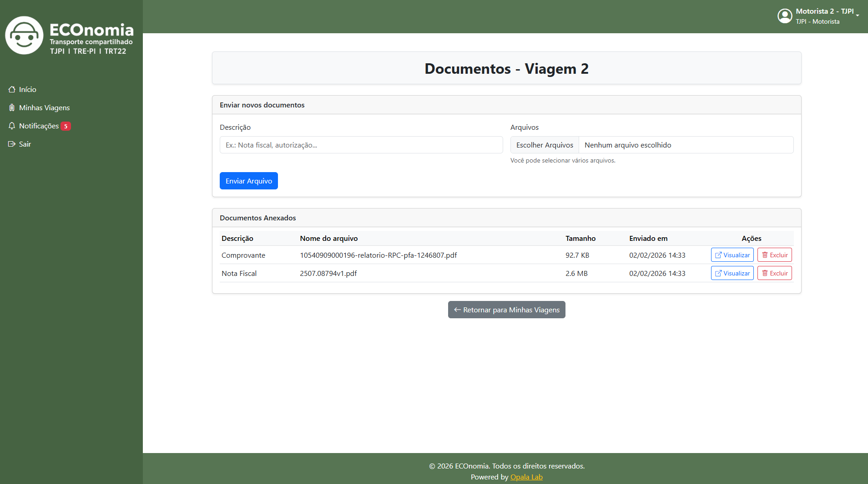868x484 pixels.
Task: Click the 2.6 MB size value
Action: pyautogui.click(x=576, y=273)
